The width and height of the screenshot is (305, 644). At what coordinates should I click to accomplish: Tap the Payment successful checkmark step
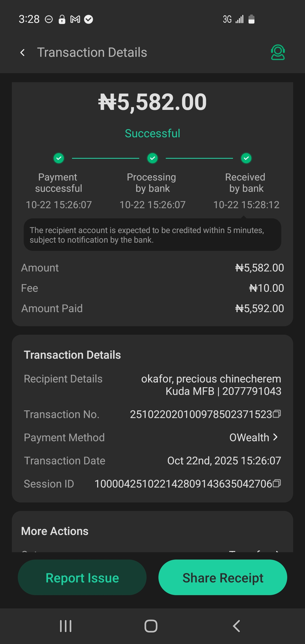[59, 158]
